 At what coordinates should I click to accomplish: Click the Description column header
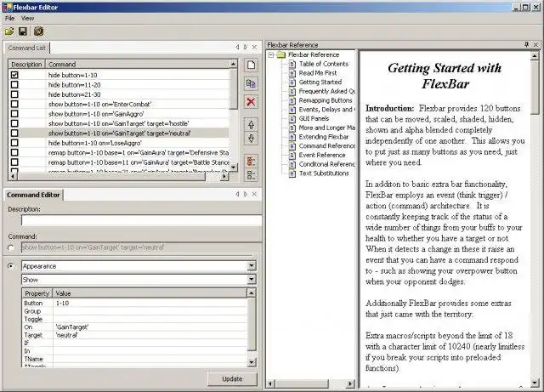26,65
